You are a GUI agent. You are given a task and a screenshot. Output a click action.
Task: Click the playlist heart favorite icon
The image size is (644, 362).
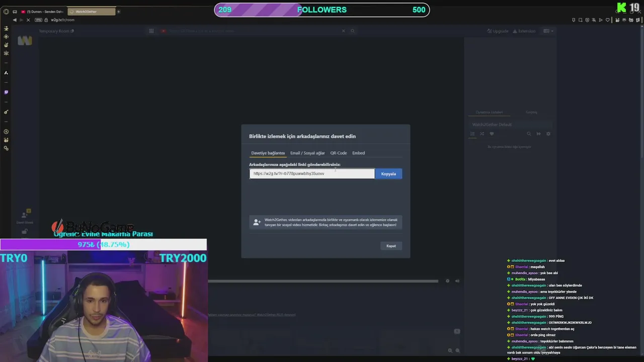tap(492, 134)
